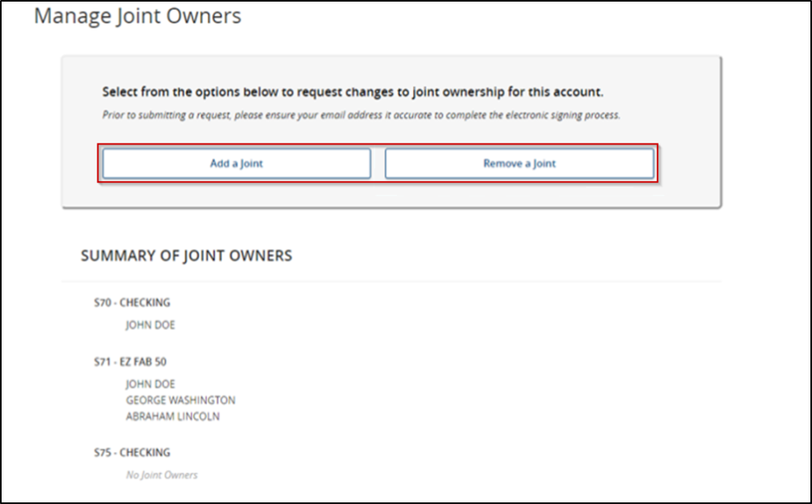Click the Remove a Joint button
Image resolution: width=812 pixels, height=504 pixels.
(520, 162)
